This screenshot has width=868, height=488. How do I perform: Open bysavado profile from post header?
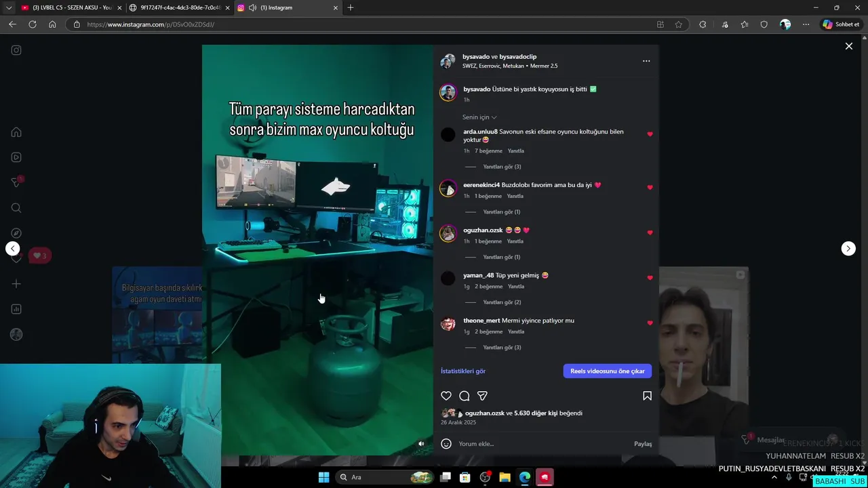[x=476, y=57]
